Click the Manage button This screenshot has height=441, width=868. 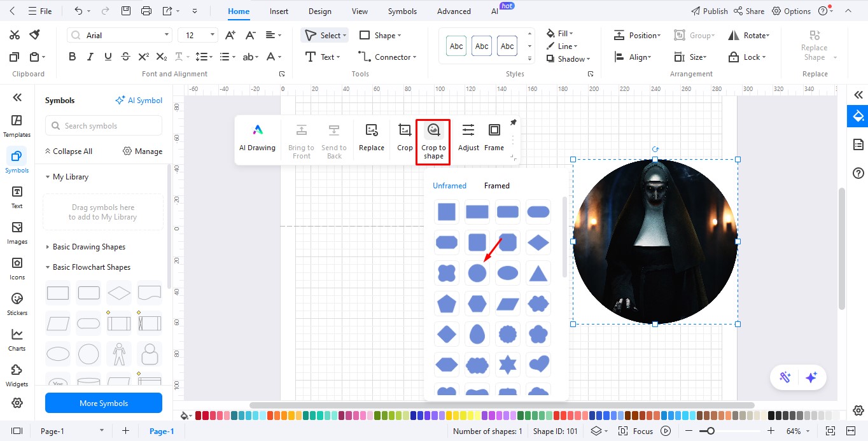point(143,151)
